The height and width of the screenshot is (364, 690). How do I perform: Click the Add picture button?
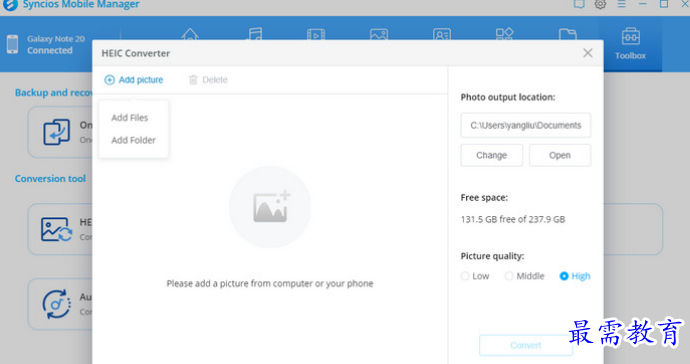point(134,80)
